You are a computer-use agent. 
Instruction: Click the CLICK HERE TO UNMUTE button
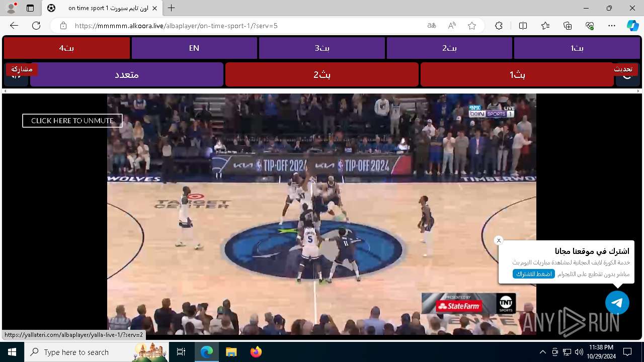coord(72,121)
